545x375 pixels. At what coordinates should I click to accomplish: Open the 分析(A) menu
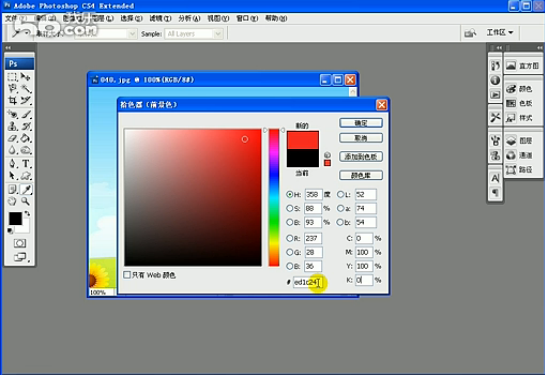[x=189, y=18]
